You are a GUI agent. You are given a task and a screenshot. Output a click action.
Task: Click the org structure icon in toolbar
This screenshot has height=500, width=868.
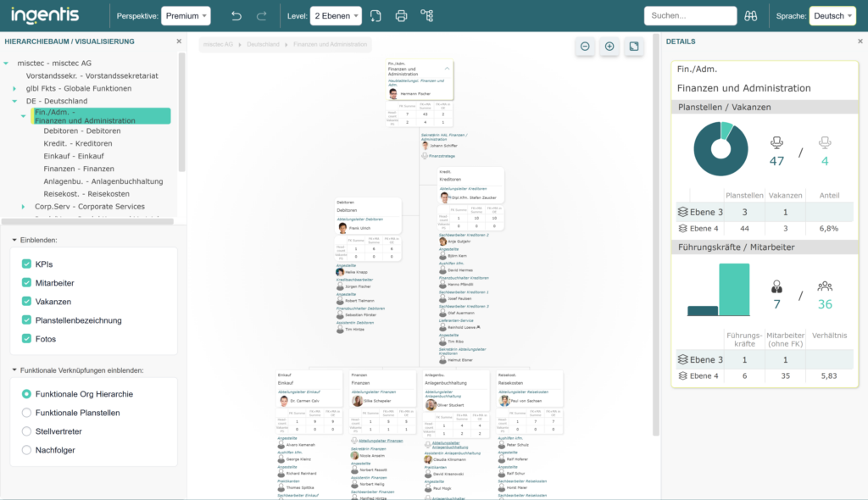pyautogui.click(x=427, y=16)
